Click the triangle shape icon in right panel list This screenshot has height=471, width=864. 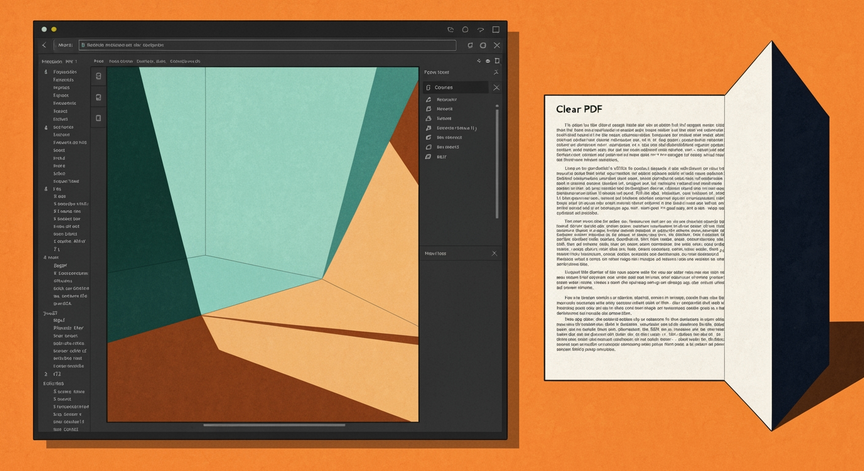click(x=429, y=118)
